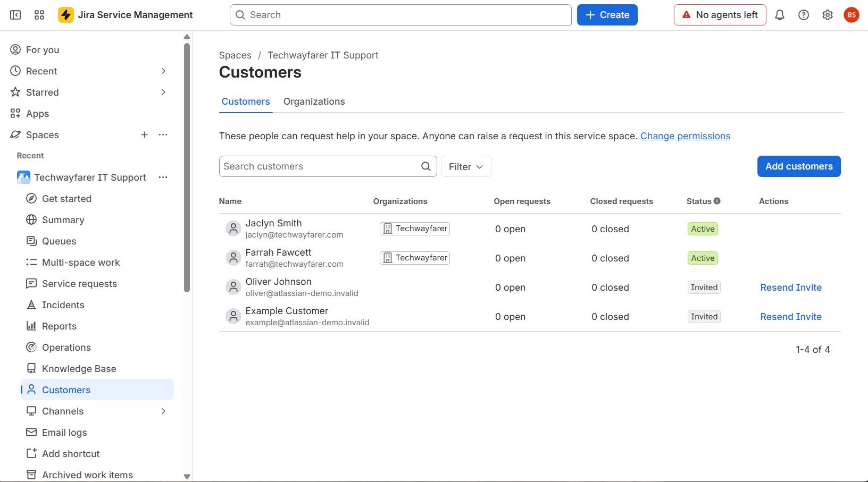This screenshot has height=482, width=868.
Task: Open Get started page
Action: [x=97, y=199]
